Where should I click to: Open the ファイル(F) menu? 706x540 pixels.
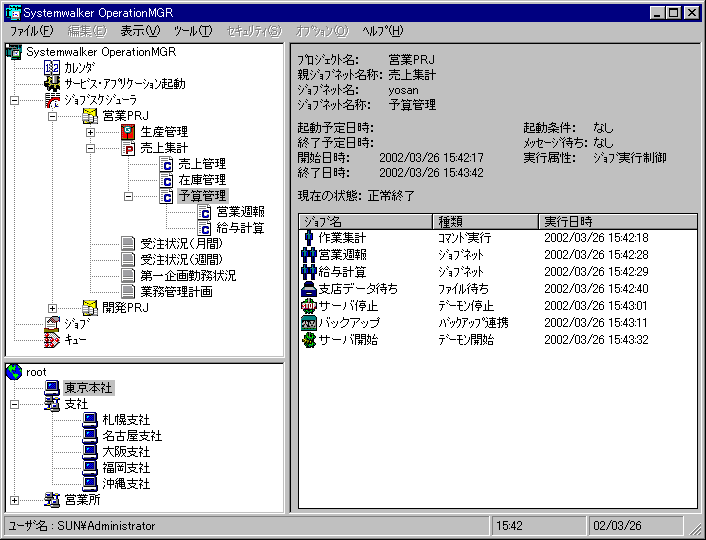tap(32, 31)
